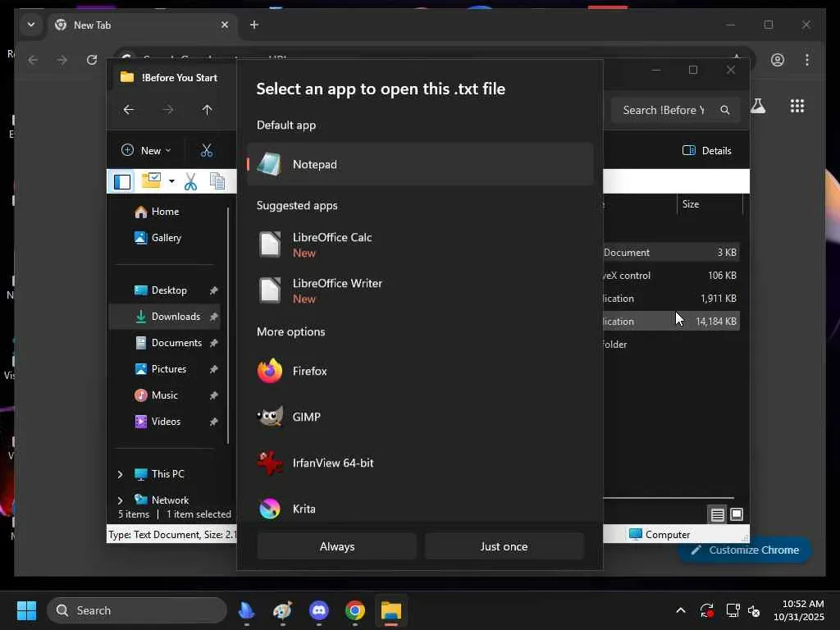
Task: Open Gallery in the navigation pane
Action: tap(164, 238)
